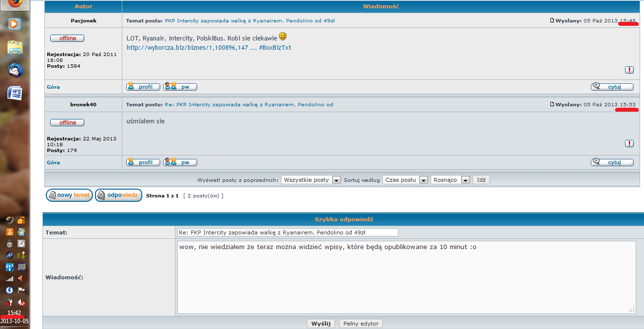The width and height of the screenshot is (644, 329).
Task: Open Microsoft Word from the taskbar
Action: coord(15,93)
